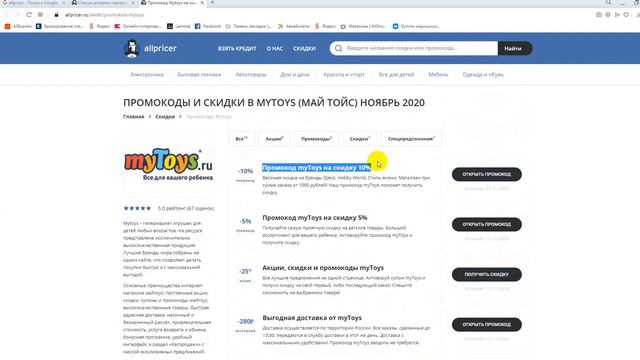Click the Найти search button
Image resolution: width=640 pixels, height=360 pixels.
(x=515, y=48)
